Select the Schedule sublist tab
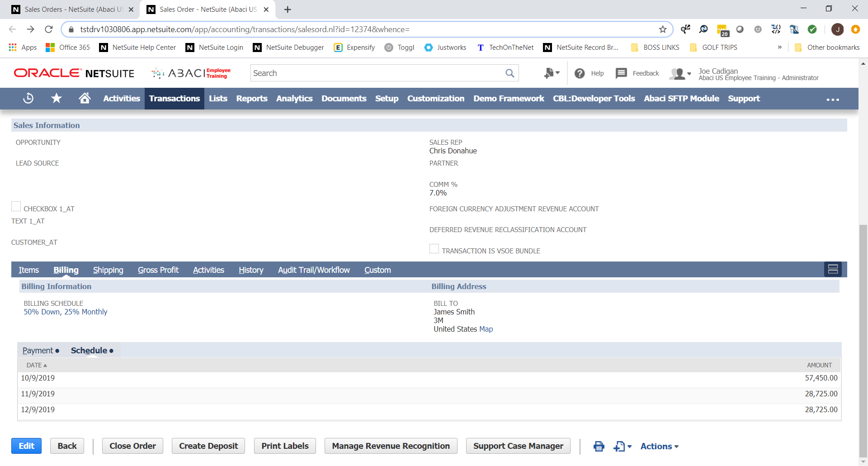The image size is (868, 466). 92,351
